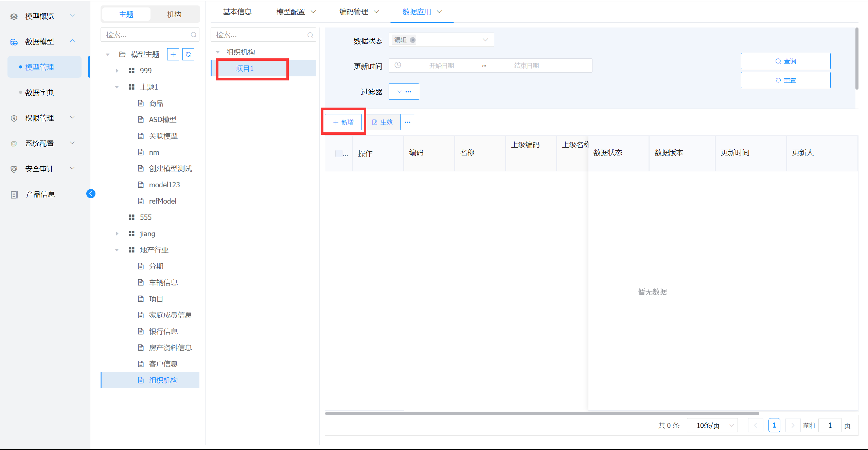
Task: Click the search icon in the theme search box
Action: coord(194,35)
